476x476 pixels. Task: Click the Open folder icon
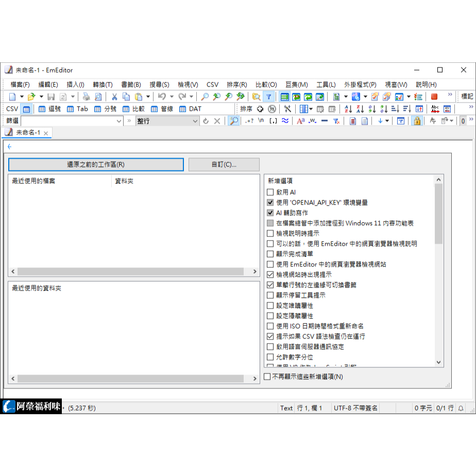point(31,97)
